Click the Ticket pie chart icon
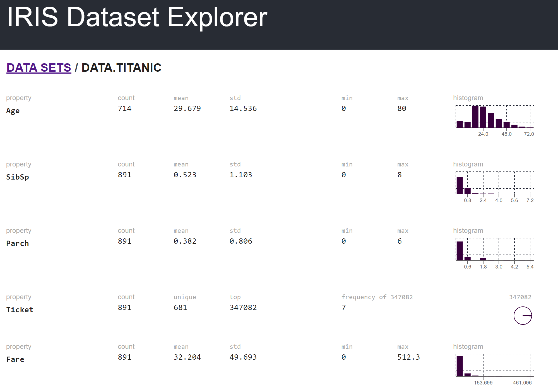The width and height of the screenshot is (558, 392). coord(523,316)
